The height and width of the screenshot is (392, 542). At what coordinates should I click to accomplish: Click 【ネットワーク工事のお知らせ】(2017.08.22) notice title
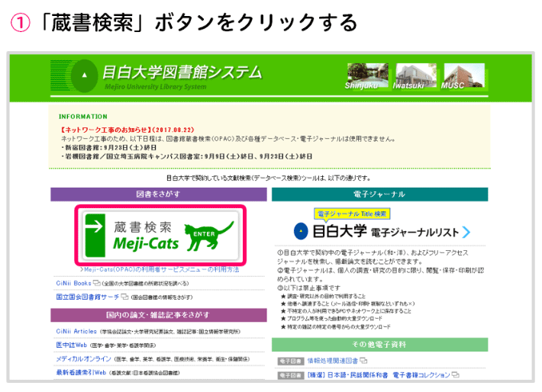[127, 130]
